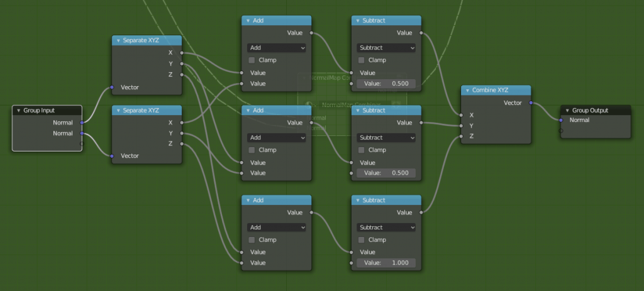Click Vector input socket of Separate XYZ fed by second Normal

(112, 156)
